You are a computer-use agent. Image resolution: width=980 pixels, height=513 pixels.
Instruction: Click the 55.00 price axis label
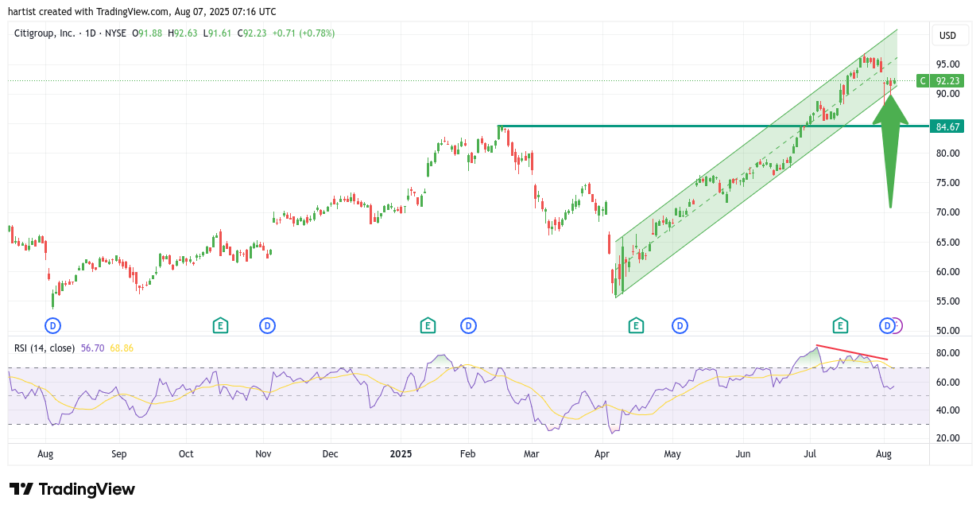(x=947, y=301)
